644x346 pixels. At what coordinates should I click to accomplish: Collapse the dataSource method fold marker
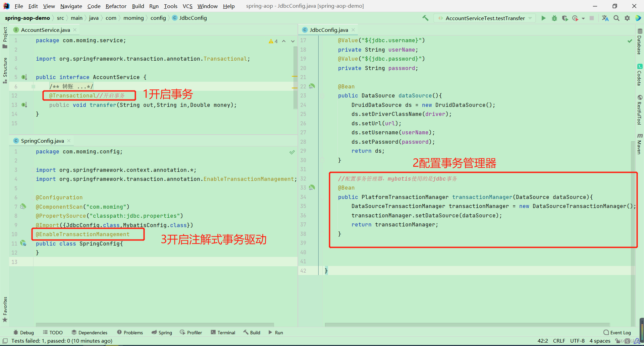[x=322, y=96]
